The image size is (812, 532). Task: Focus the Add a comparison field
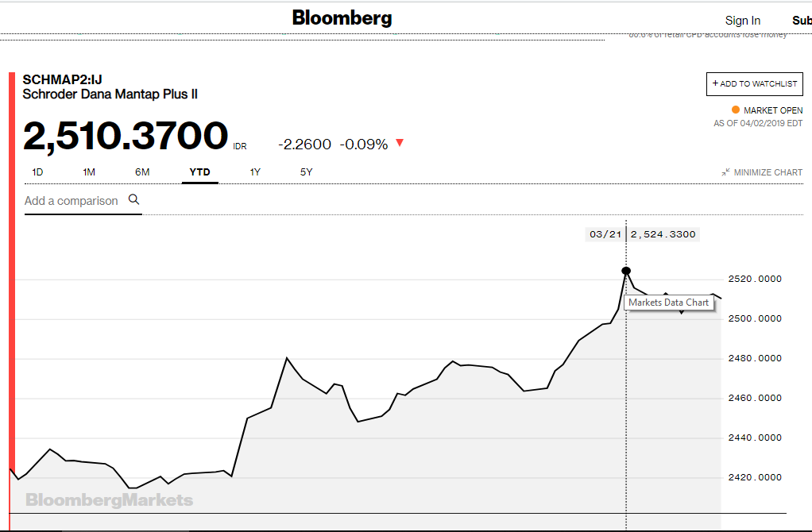point(72,201)
